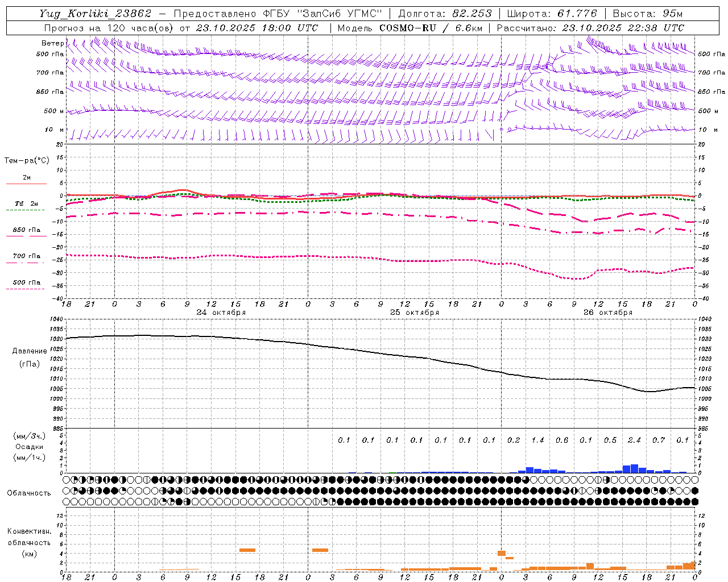Click the forecast start 23.10.2025 18:00 UTC
Screen dimensions: 728x582
(x=257, y=28)
